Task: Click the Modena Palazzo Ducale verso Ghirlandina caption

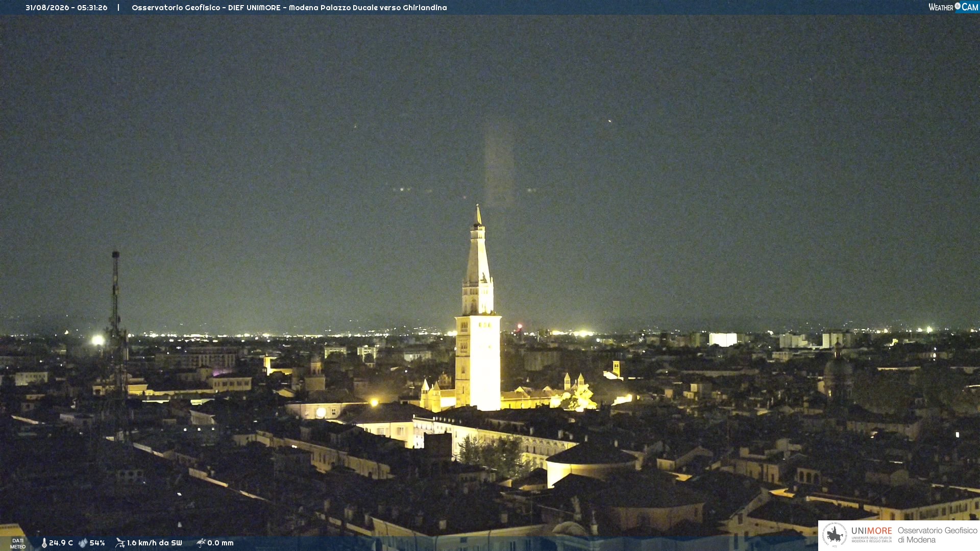Action: click(x=367, y=8)
